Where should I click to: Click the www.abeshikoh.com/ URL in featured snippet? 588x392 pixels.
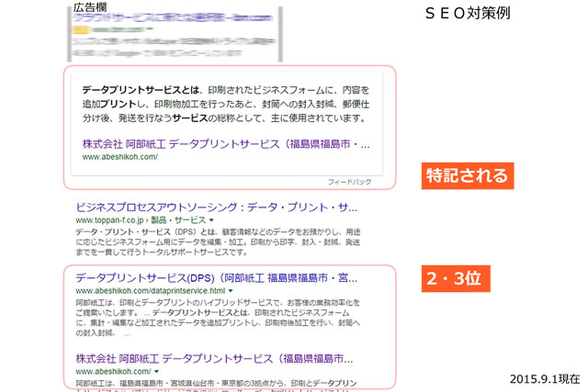(120, 157)
